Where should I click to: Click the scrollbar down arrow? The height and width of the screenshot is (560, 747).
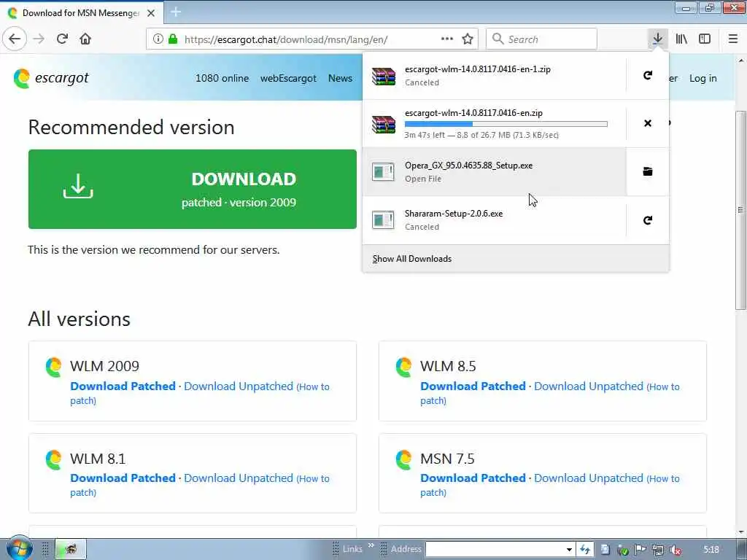point(741,532)
